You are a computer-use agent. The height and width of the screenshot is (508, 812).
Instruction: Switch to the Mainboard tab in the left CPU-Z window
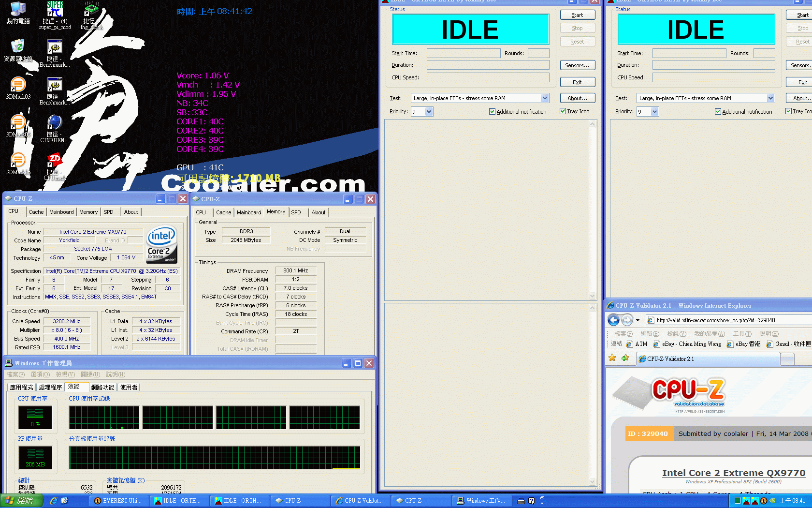61,212
